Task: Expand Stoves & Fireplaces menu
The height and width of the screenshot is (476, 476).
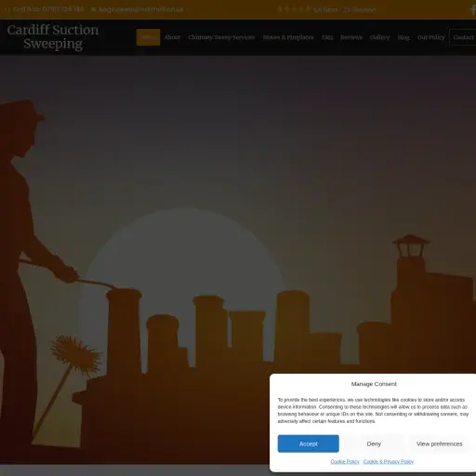Action: [x=288, y=37]
